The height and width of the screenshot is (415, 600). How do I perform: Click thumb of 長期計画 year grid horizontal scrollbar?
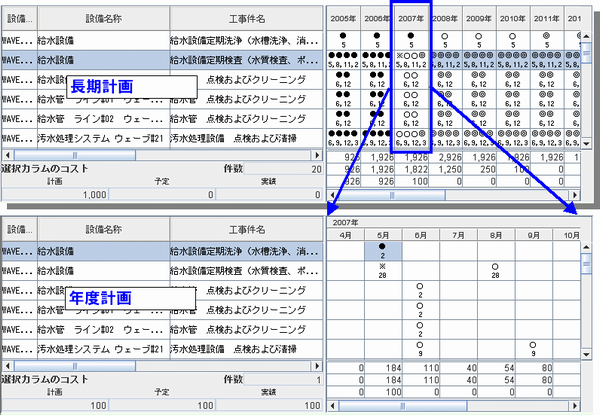[391, 195]
